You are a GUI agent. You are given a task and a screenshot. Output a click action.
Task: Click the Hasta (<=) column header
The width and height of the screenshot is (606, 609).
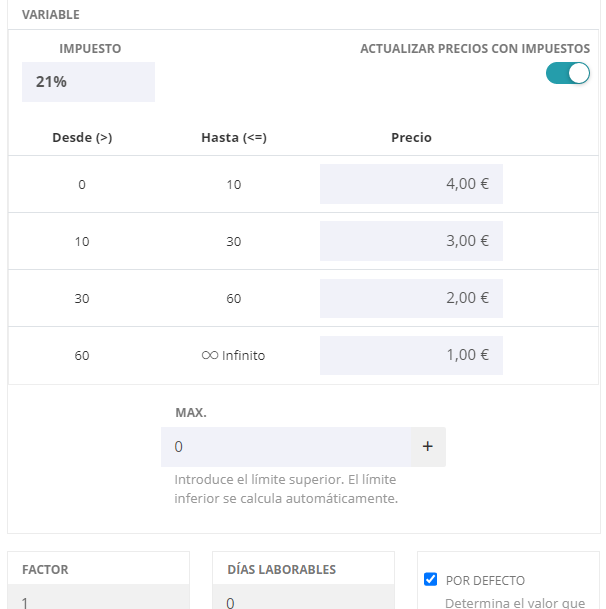click(233, 138)
